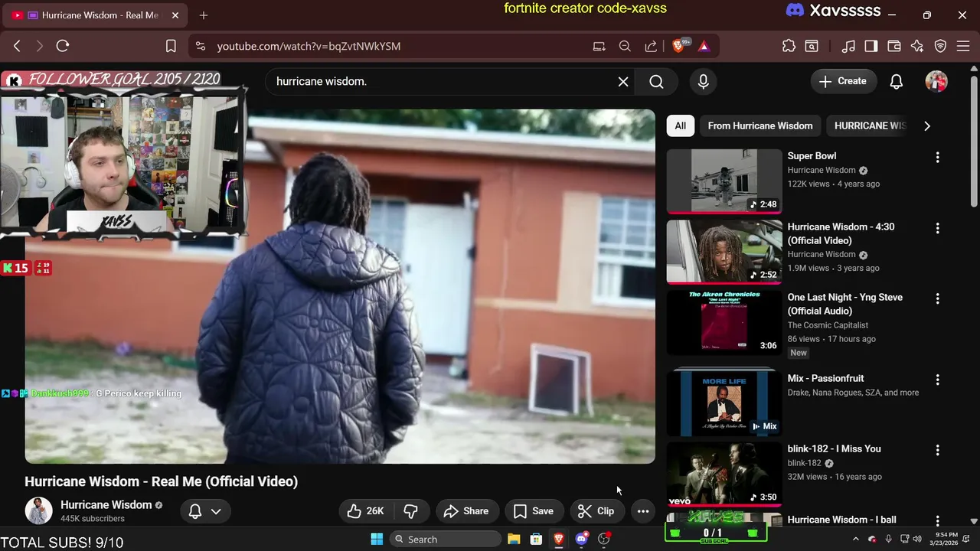Screen dimensions: 980x551
Task: Open options for Super Bowl video
Action: (x=937, y=157)
